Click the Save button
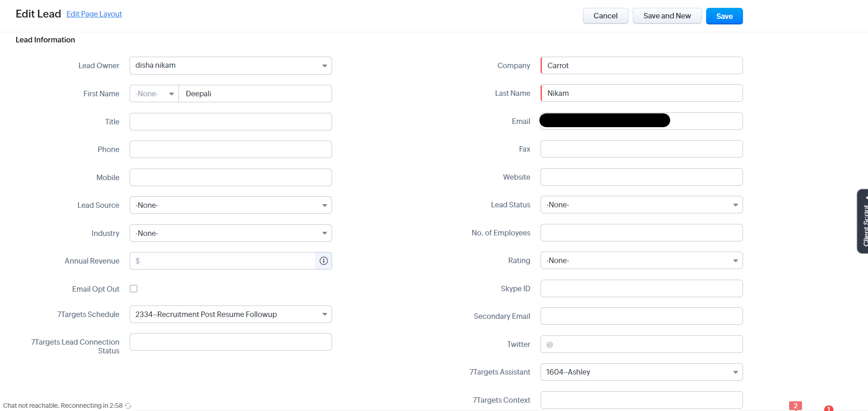 click(x=724, y=16)
